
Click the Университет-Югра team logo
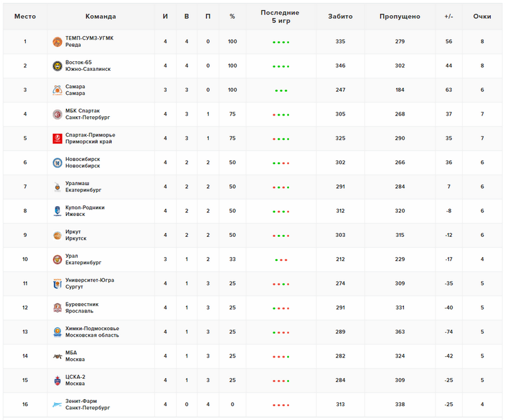tap(57, 284)
